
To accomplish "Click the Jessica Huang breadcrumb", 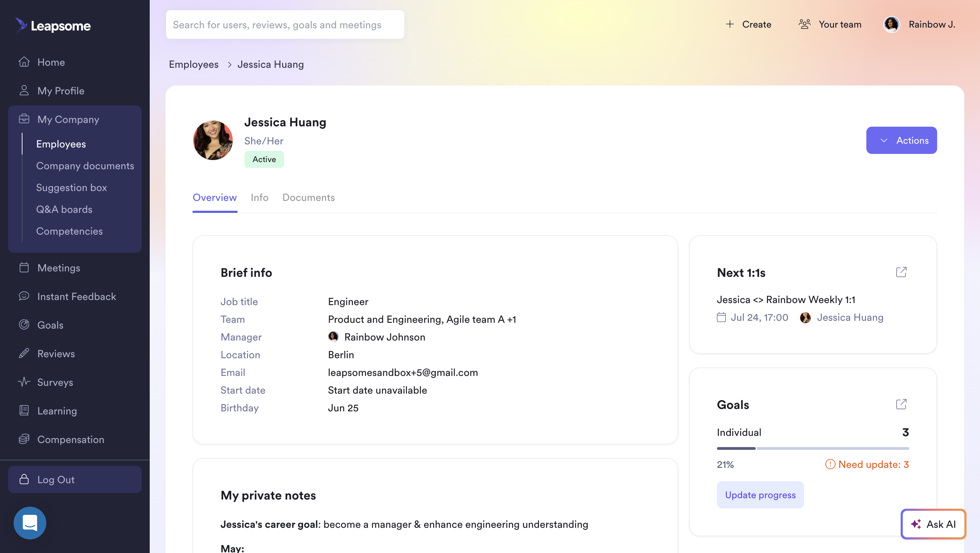I will pyautogui.click(x=271, y=64).
